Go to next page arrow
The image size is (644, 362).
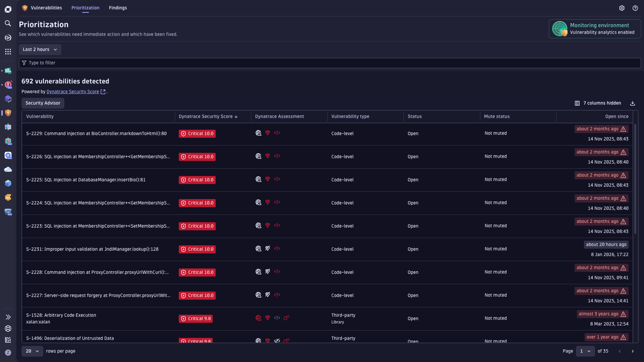(x=633, y=351)
